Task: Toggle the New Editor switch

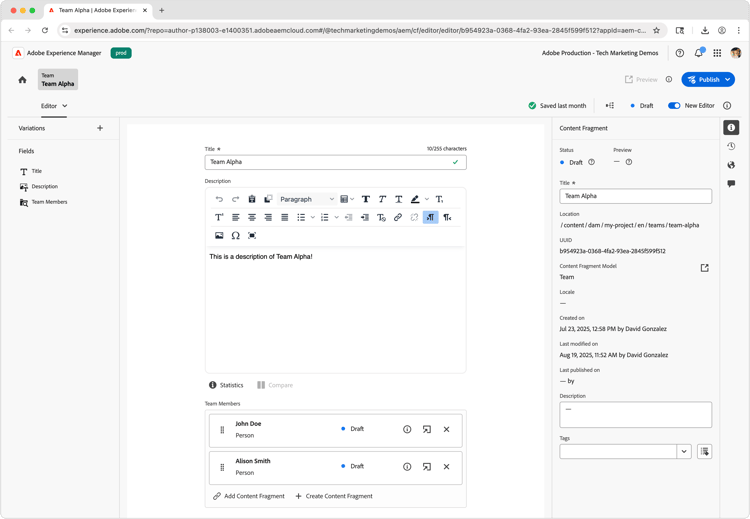Action: click(674, 106)
